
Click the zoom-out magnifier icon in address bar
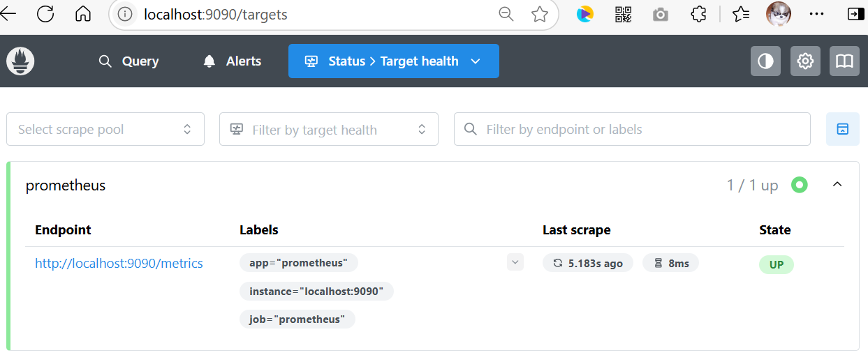(506, 14)
